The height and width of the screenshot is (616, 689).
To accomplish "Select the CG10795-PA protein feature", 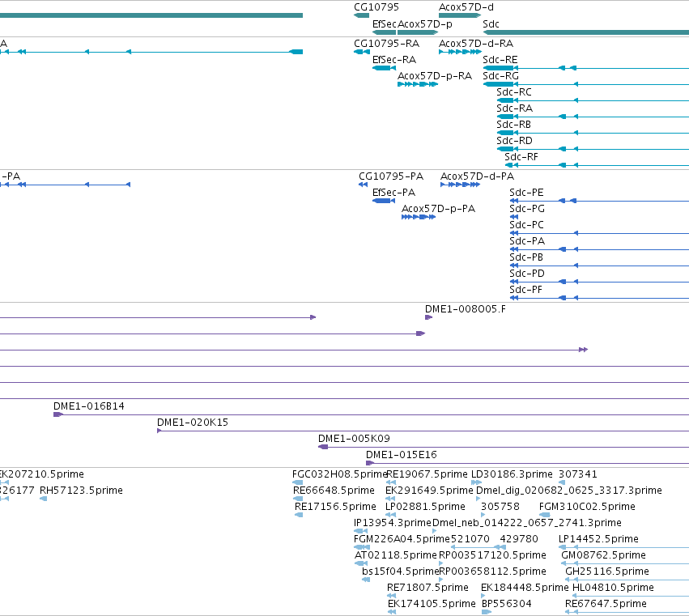I will tap(363, 185).
